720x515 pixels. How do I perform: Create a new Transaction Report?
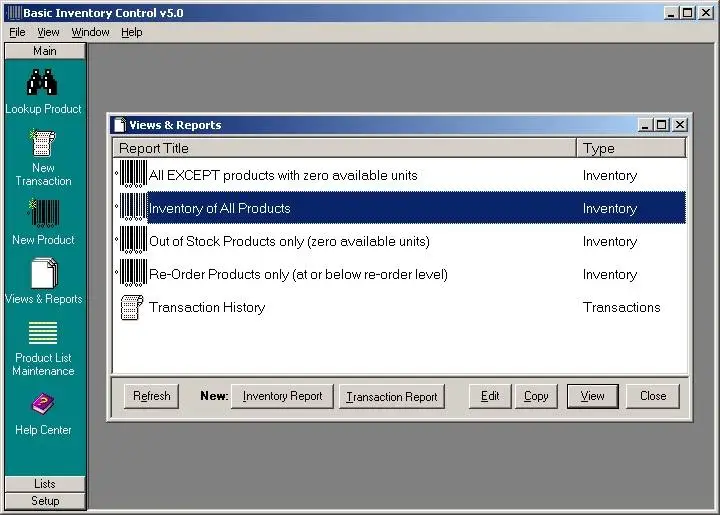point(392,397)
